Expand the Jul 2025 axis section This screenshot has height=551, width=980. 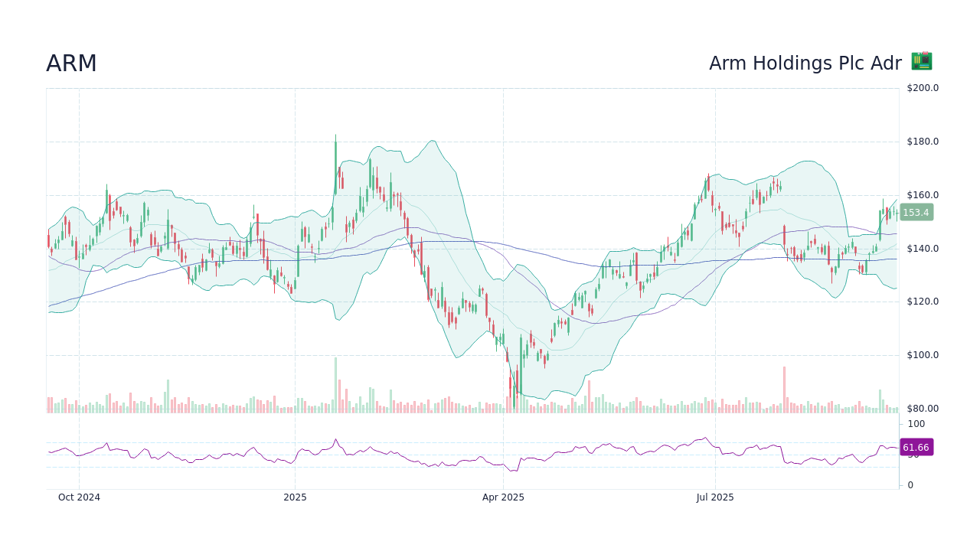tap(715, 497)
